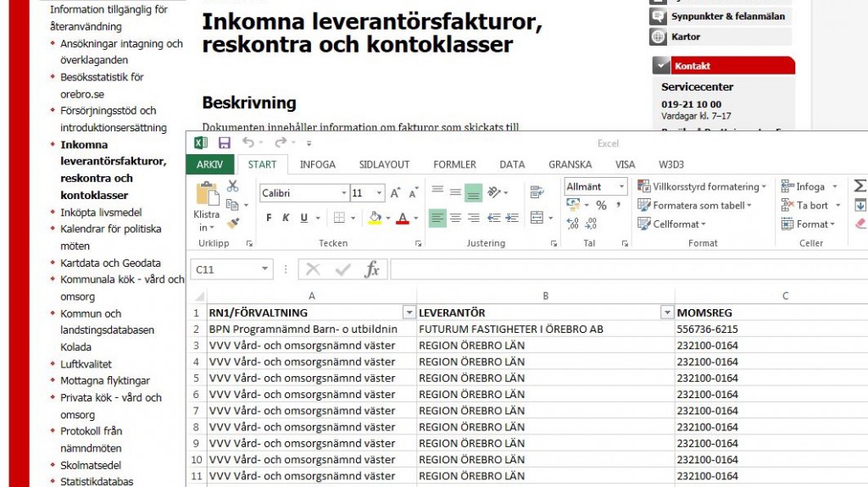Save the workbook with the floppy disk icon

click(x=224, y=143)
